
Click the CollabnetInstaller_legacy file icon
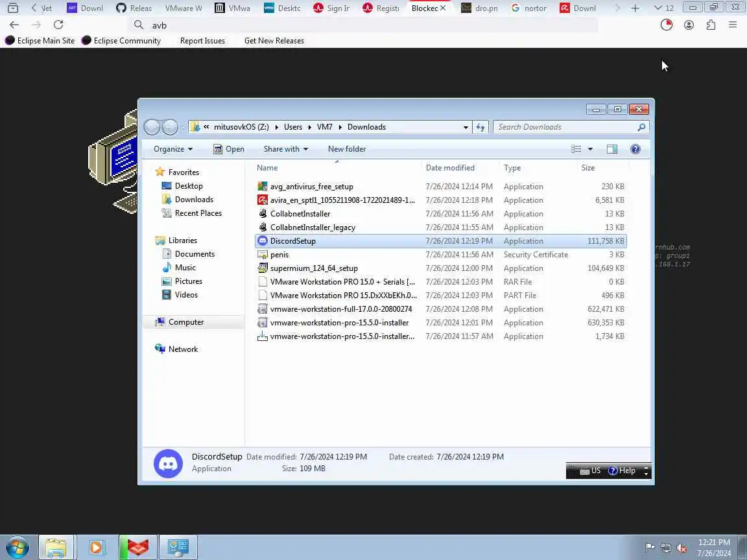[x=262, y=227]
